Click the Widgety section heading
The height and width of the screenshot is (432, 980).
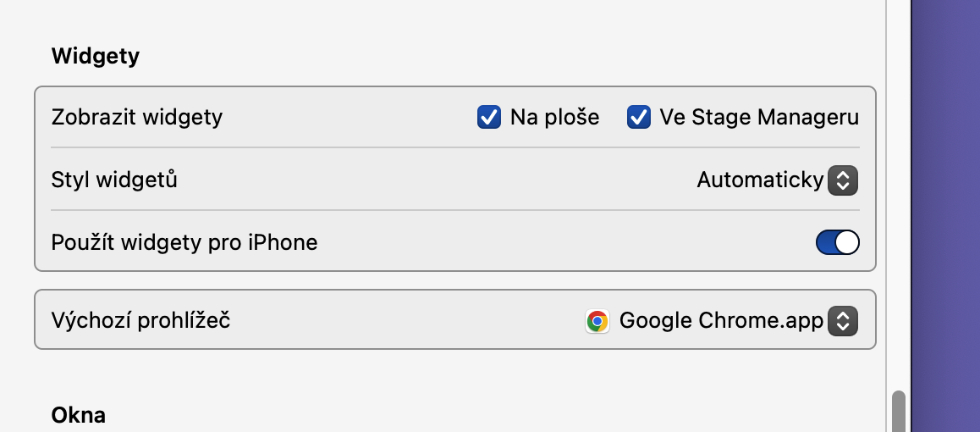pos(96,57)
